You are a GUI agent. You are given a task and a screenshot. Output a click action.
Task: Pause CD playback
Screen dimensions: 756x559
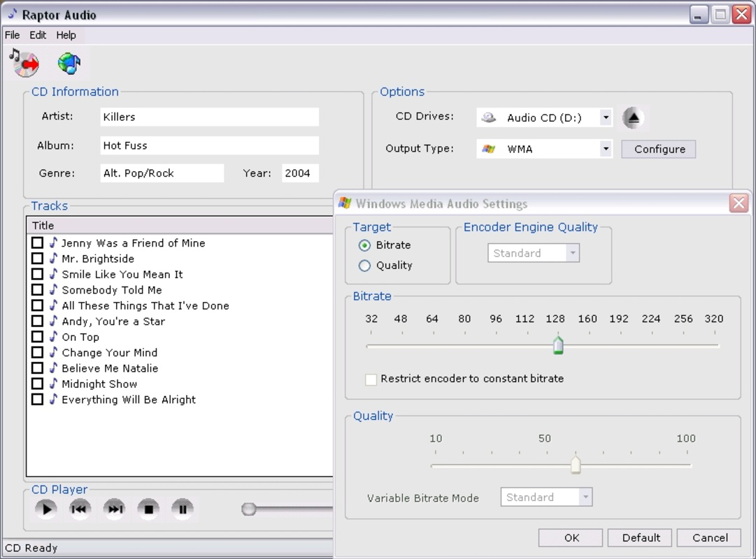[183, 509]
